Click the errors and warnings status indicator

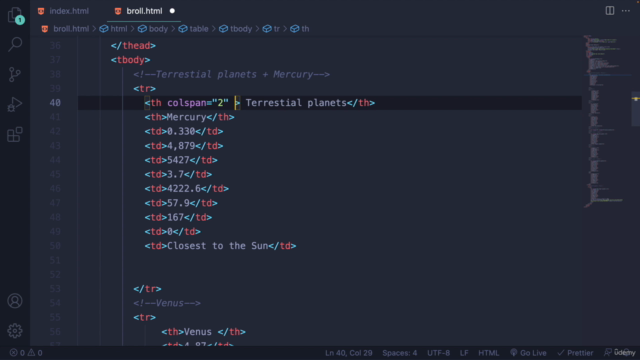pos(26,353)
